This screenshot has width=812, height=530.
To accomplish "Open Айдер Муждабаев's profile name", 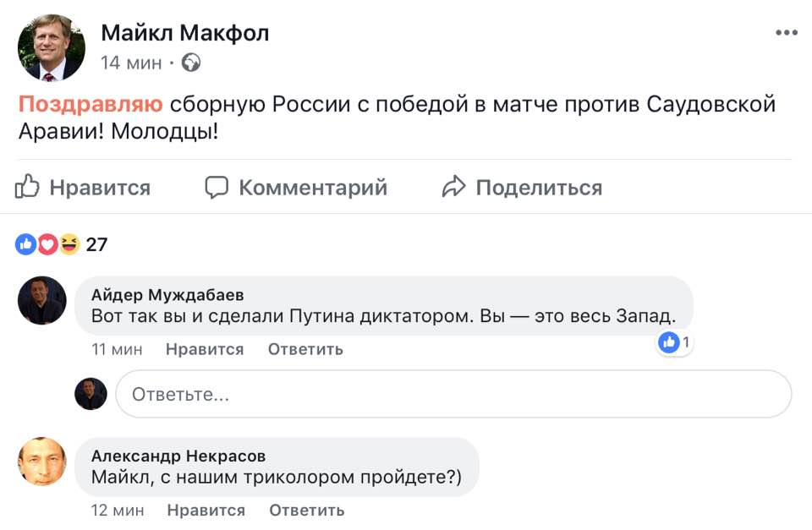I will [x=167, y=295].
